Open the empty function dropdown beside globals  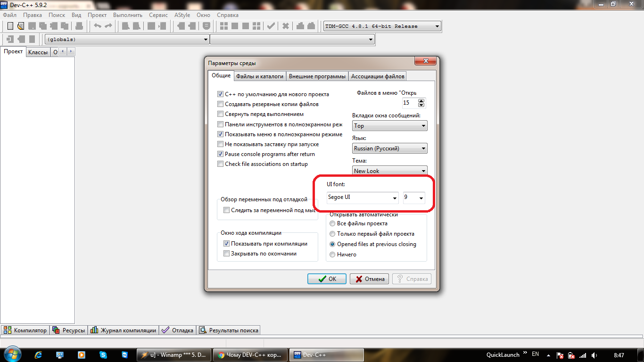click(292, 40)
